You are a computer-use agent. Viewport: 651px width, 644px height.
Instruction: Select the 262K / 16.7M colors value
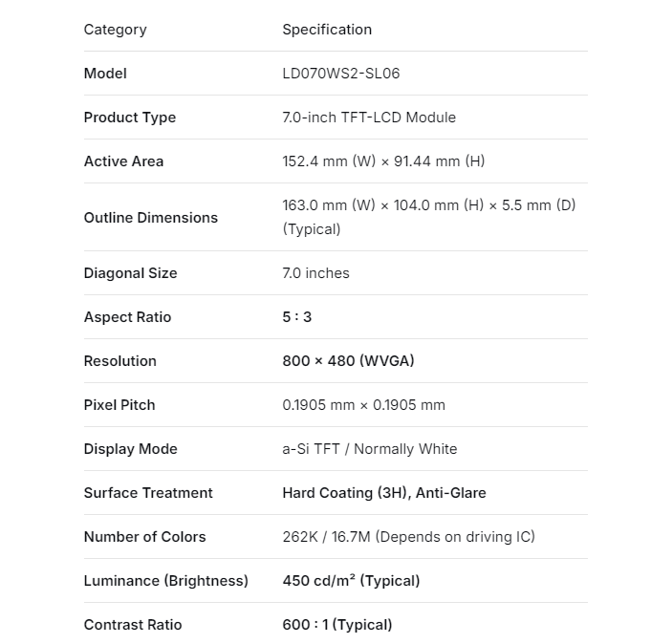click(x=408, y=537)
